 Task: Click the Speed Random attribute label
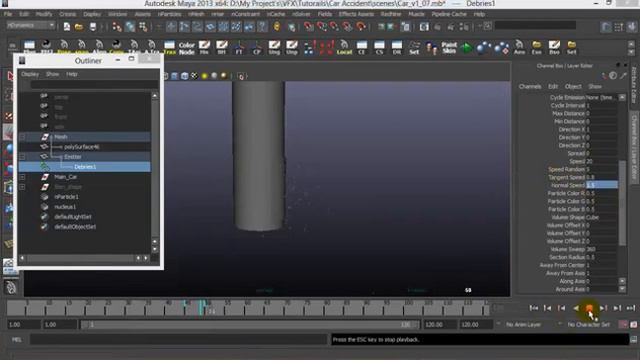coord(567,169)
